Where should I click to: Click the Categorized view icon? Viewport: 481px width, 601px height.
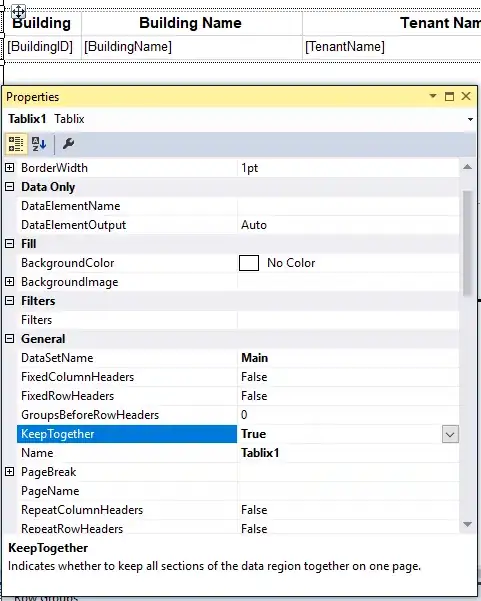tap(16, 144)
